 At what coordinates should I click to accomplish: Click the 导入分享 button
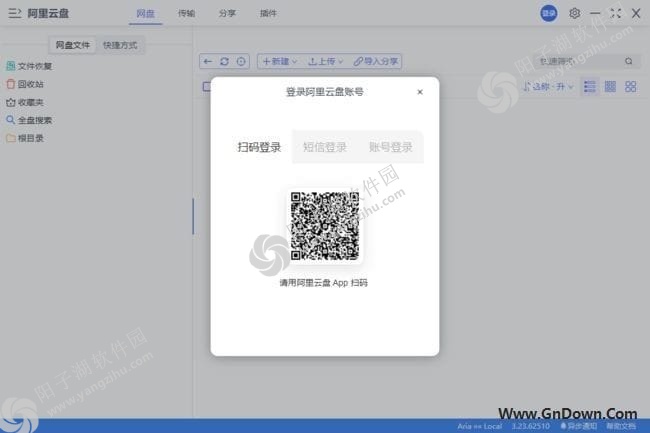pos(376,61)
